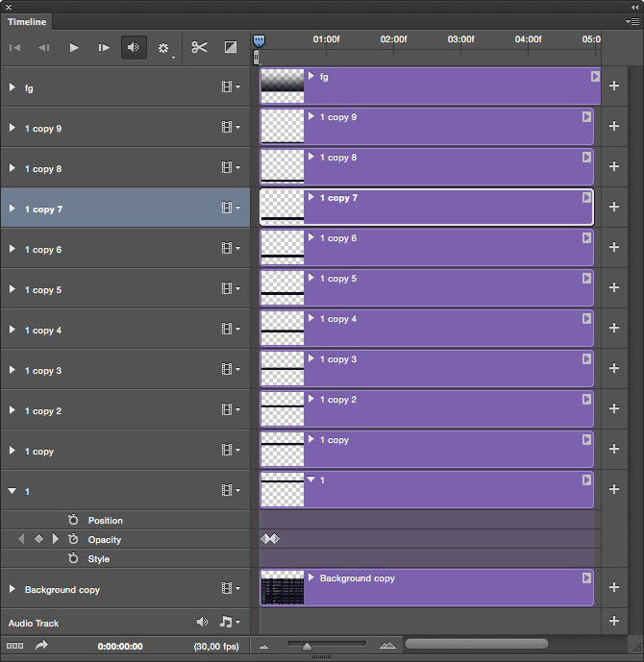644x662 pixels.
Task: Open filmstrip menu for 1 copy 9 track
Action: point(230,127)
